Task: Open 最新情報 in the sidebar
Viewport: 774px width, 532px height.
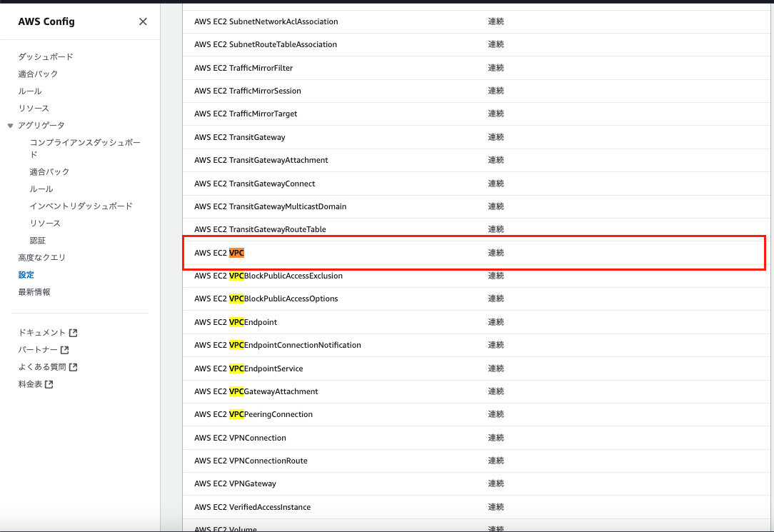Action: pos(34,291)
